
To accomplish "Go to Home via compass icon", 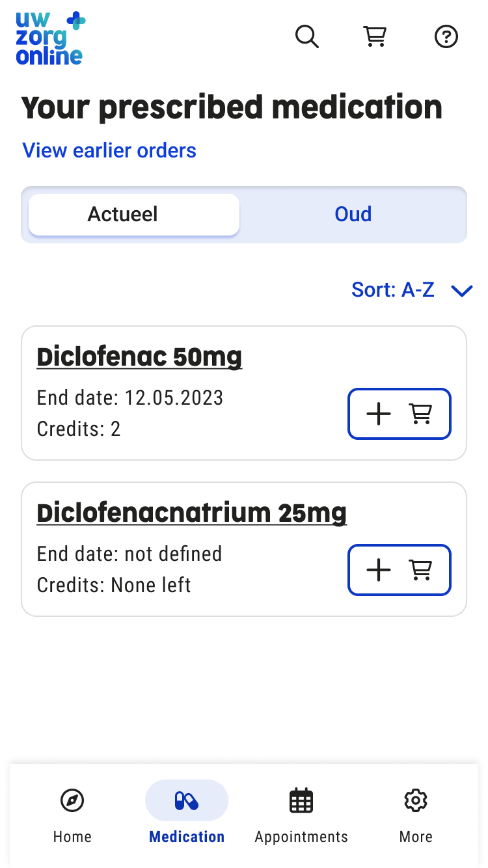I will [x=72, y=800].
